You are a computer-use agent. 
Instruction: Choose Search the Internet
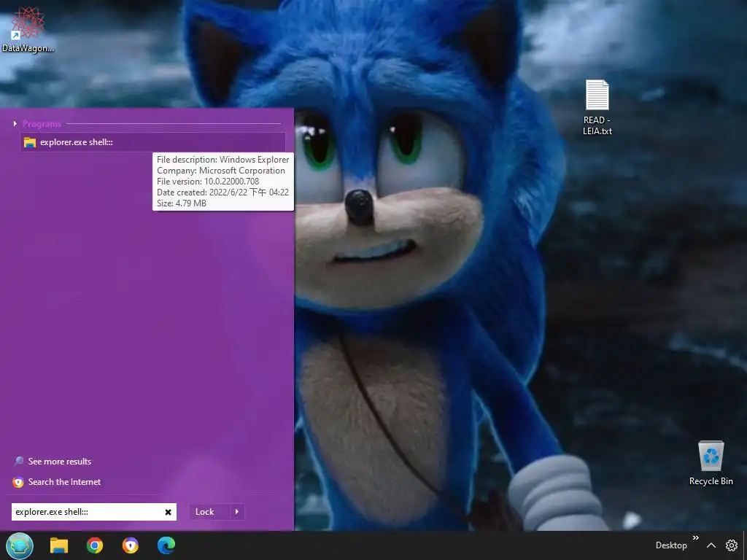click(64, 482)
